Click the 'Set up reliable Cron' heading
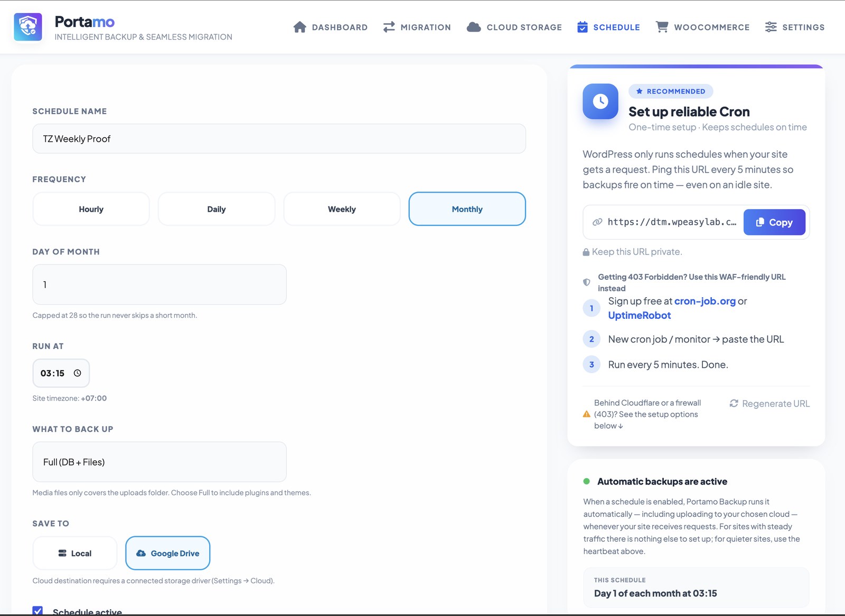This screenshot has height=616, width=845. click(689, 112)
